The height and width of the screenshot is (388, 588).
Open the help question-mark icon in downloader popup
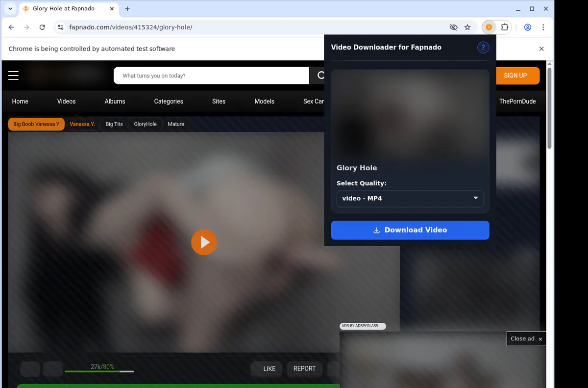coord(483,48)
